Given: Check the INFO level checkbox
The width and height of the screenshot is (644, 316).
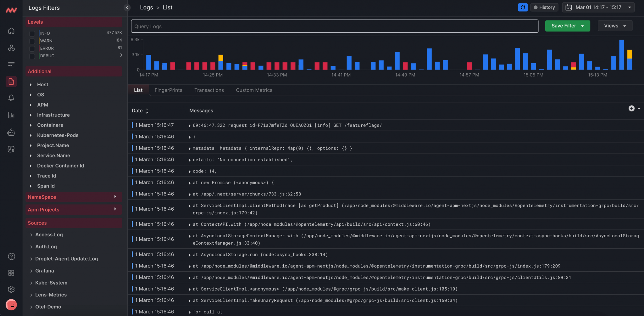Looking at the screenshot, I should pyautogui.click(x=32, y=33).
